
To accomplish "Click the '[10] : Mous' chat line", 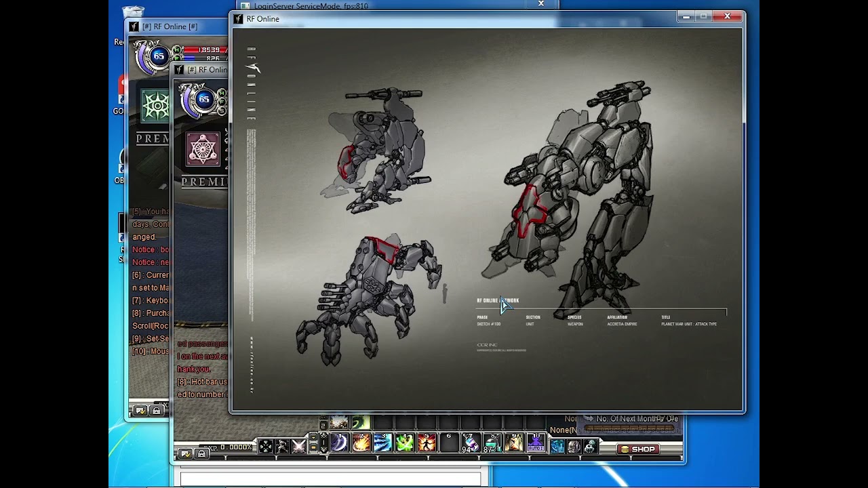I will coord(151,351).
